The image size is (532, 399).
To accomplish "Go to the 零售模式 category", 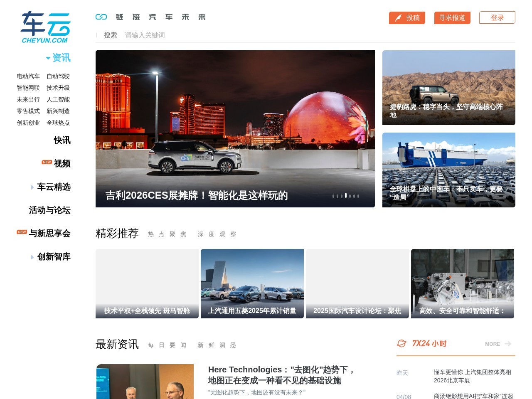I will (28, 111).
